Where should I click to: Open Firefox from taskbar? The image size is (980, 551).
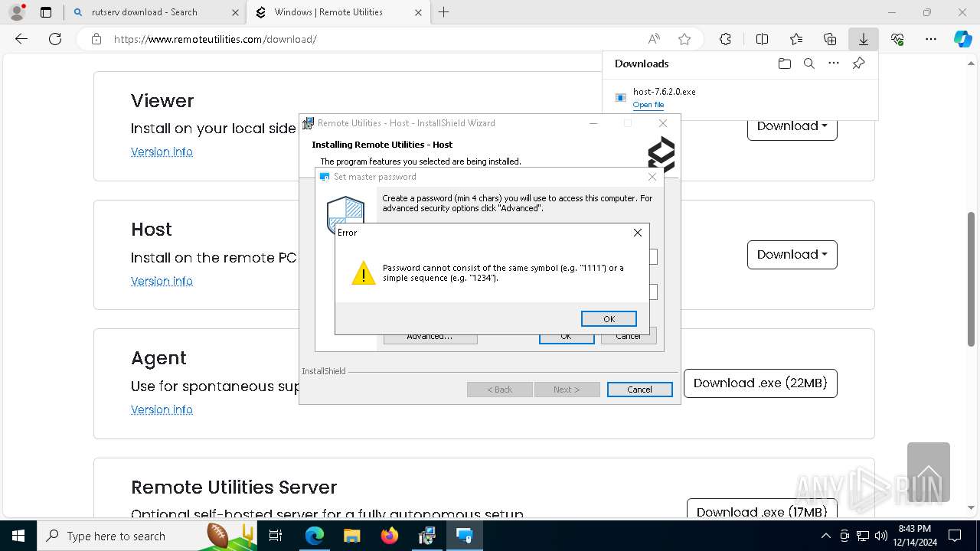coord(390,536)
